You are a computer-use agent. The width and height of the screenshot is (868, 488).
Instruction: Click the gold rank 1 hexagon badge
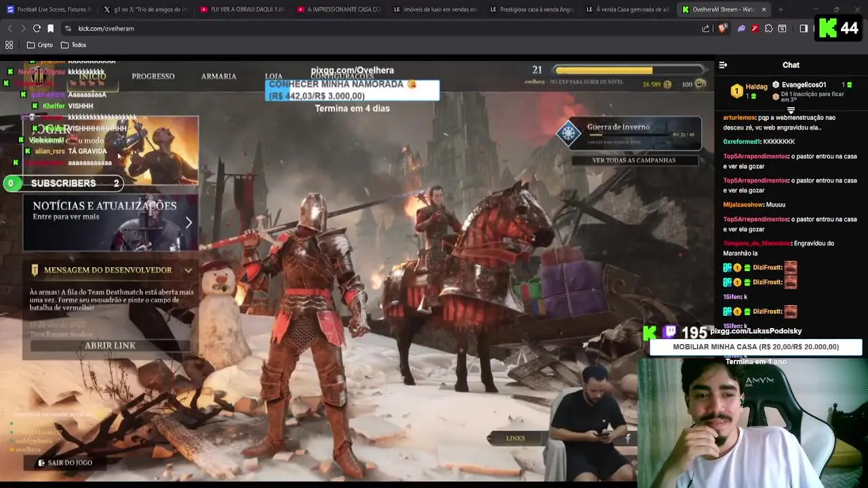[x=736, y=91]
